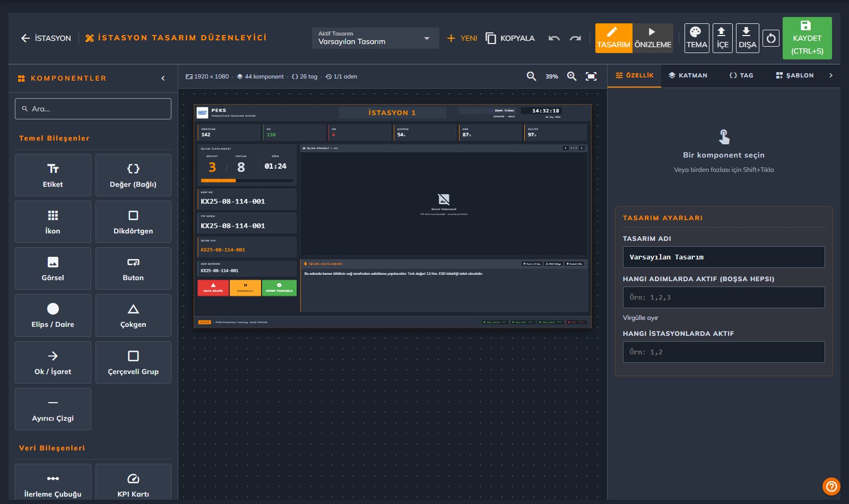The width and height of the screenshot is (849, 504).
Task: Edit the TASARIM ADI field
Action: click(x=724, y=257)
